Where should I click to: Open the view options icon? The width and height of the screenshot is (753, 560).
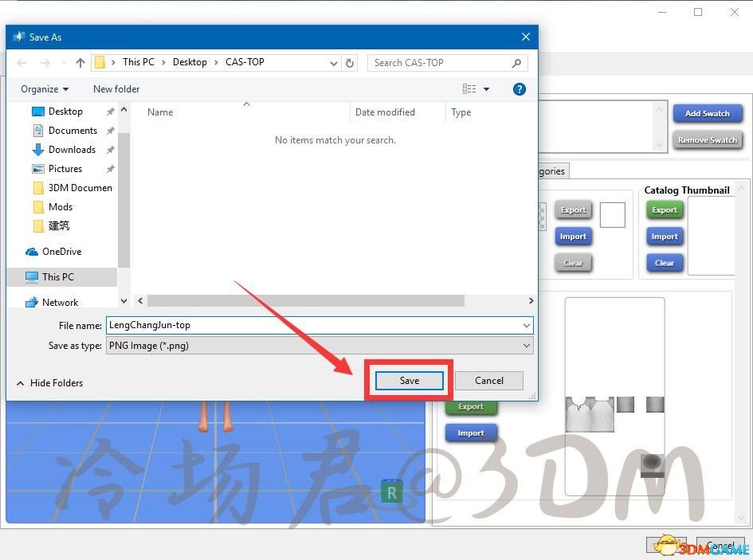pyautogui.click(x=469, y=89)
